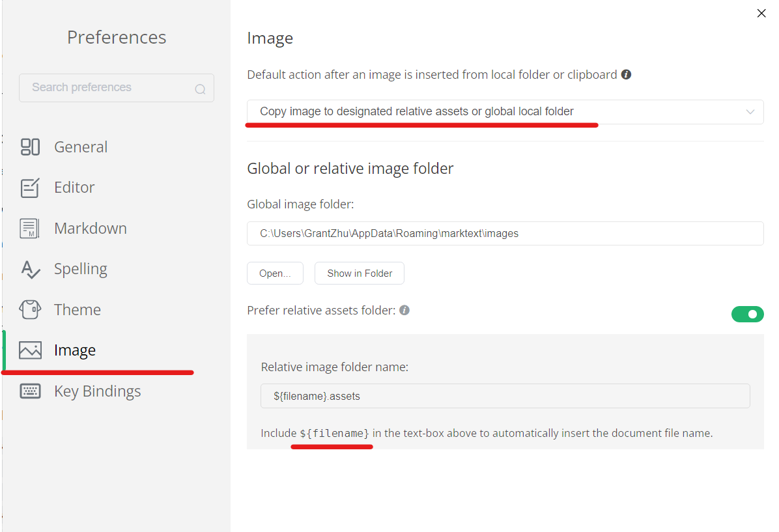Open Theme settings using the shirt icon
This screenshot has height=532, width=779.
(30, 309)
